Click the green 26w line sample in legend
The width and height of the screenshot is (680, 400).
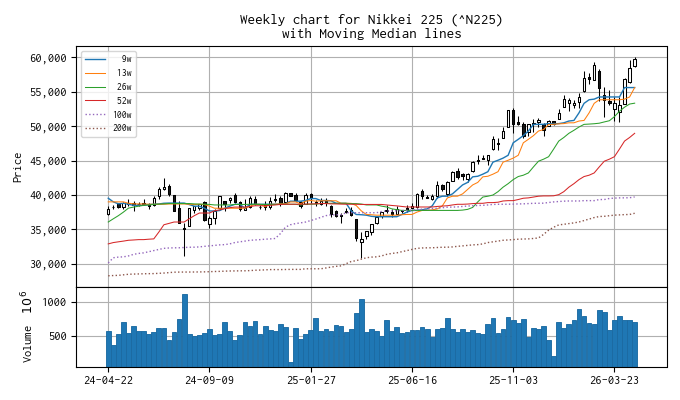(x=95, y=87)
